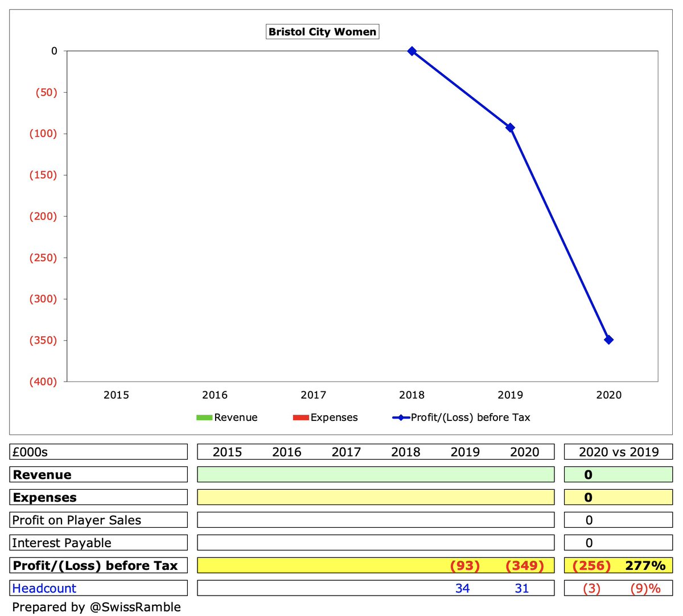683x616 pixels.
Task: Click 2016 in table header row
Action: click(x=287, y=452)
